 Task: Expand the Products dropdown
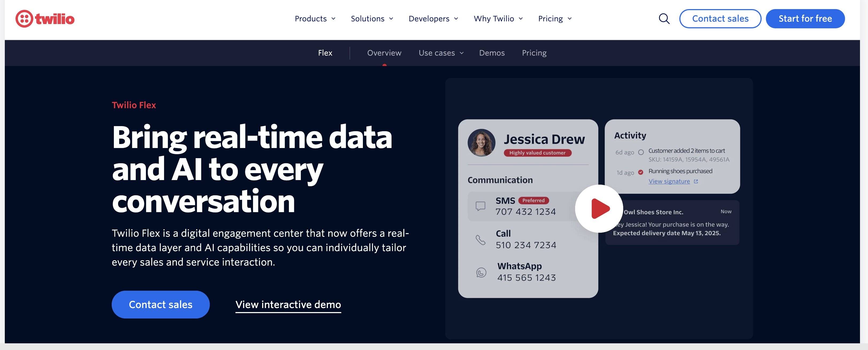pyautogui.click(x=315, y=19)
